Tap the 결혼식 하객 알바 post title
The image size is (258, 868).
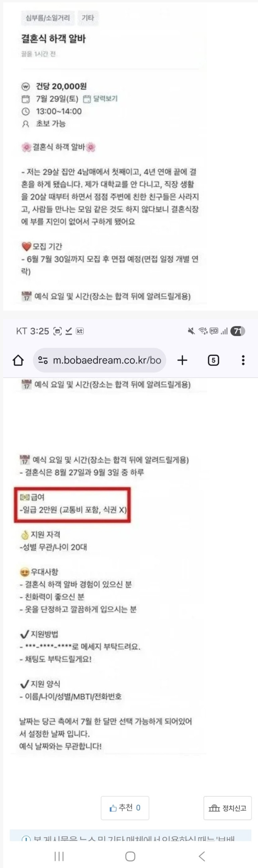click(x=53, y=39)
